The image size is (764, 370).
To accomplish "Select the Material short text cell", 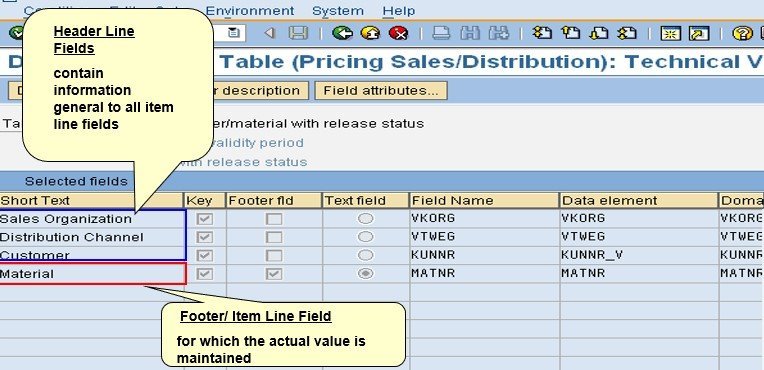I will click(x=92, y=274).
